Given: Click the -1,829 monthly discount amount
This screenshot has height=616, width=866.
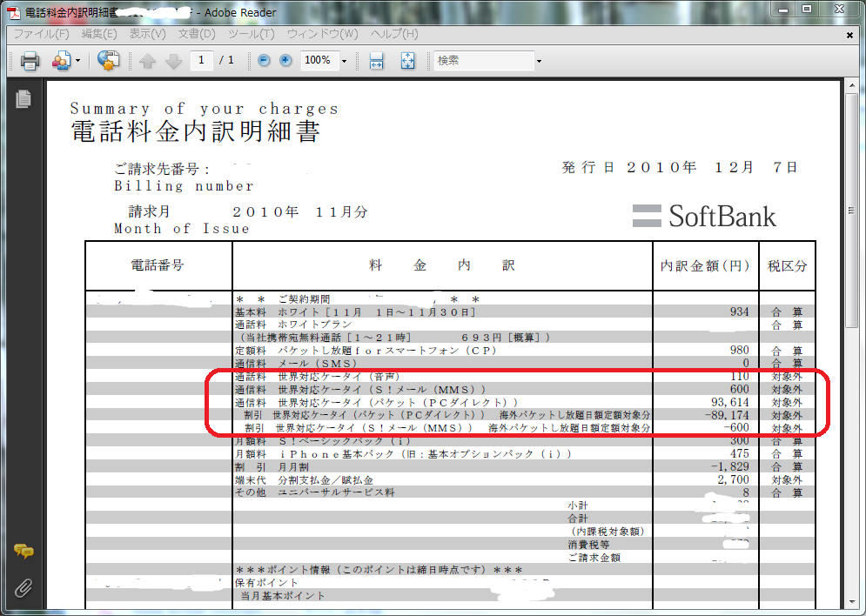Looking at the screenshot, I should [x=729, y=466].
